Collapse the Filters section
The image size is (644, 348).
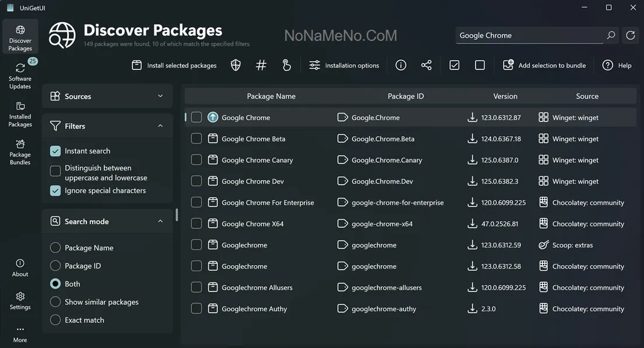(x=160, y=126)
